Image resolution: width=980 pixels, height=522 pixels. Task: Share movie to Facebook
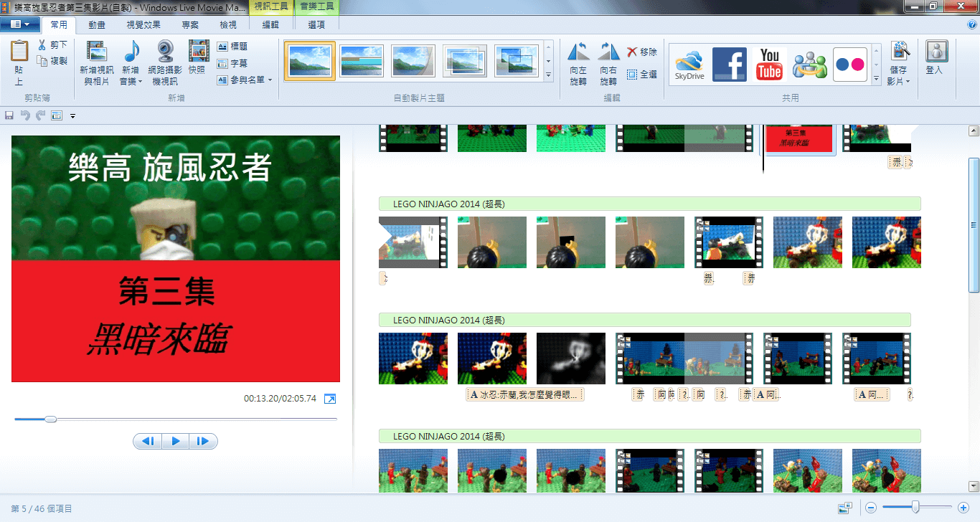coord(729,65)
